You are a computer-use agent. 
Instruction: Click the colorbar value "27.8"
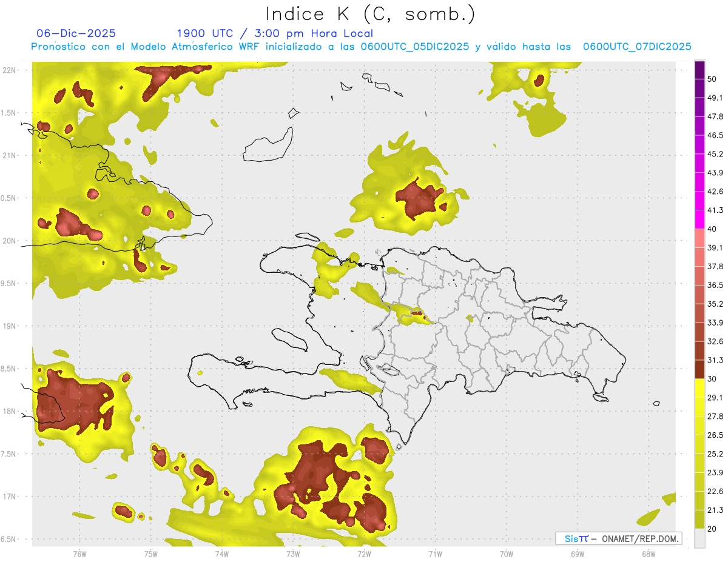click(716, 416)
